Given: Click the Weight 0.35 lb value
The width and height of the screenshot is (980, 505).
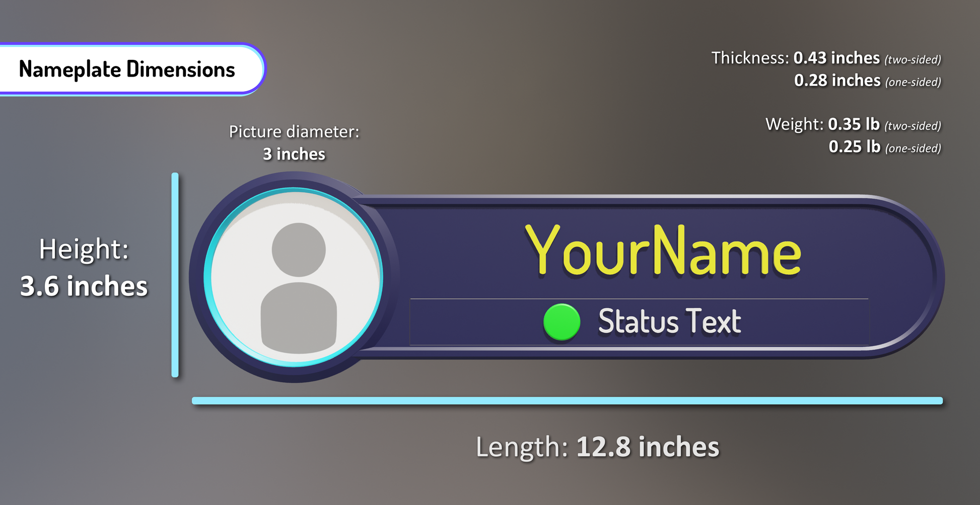Looking at the screenshot, I should pyautogui.click(x=854, y=124).
